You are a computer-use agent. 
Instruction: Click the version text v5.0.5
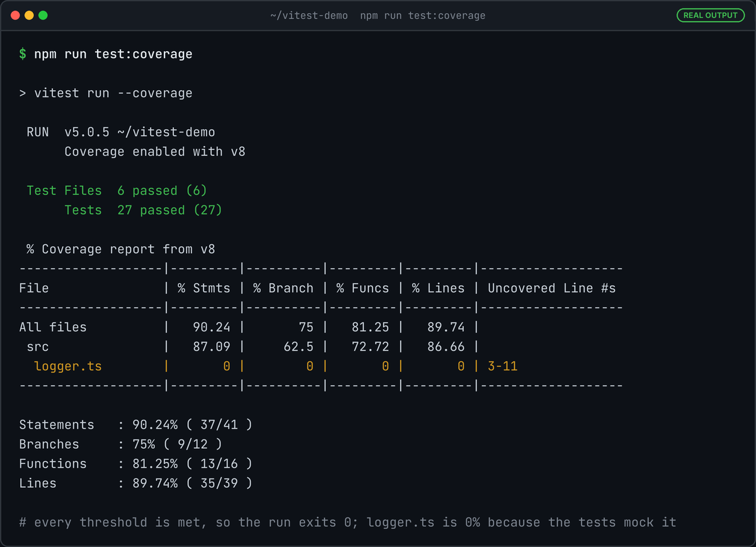(87, 132)
